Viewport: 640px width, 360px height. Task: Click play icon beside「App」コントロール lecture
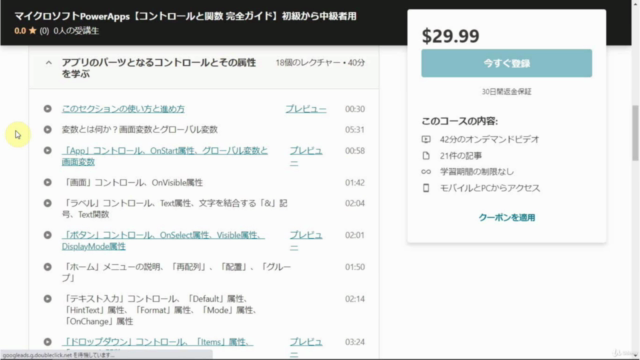48,151
